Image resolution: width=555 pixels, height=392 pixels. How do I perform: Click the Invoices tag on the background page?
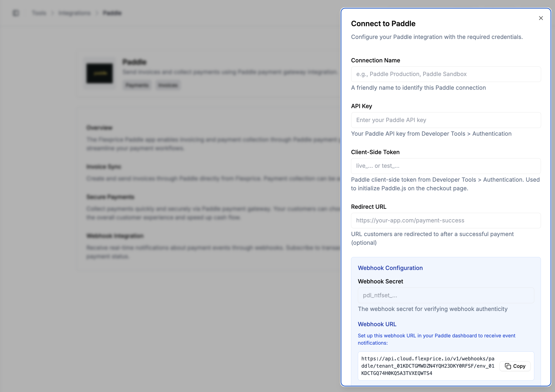point(168,85)
